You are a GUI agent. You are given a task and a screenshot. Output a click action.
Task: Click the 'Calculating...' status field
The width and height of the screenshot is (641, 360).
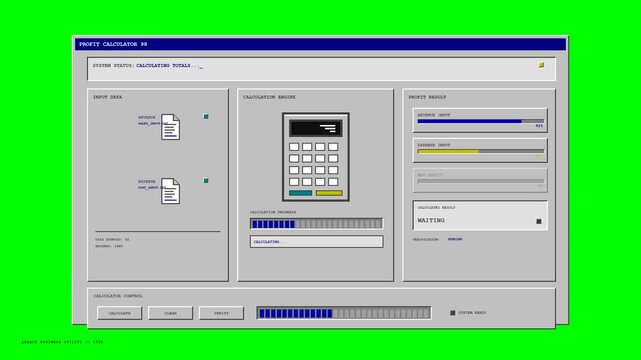pyautogui.click(x=316, y=241)
